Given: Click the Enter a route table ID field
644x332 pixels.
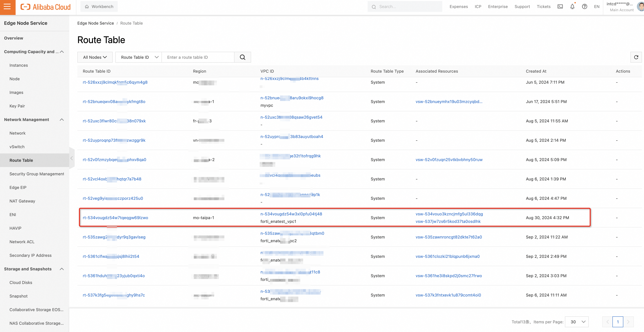Looking at the screenshot, I should [198, 57].
